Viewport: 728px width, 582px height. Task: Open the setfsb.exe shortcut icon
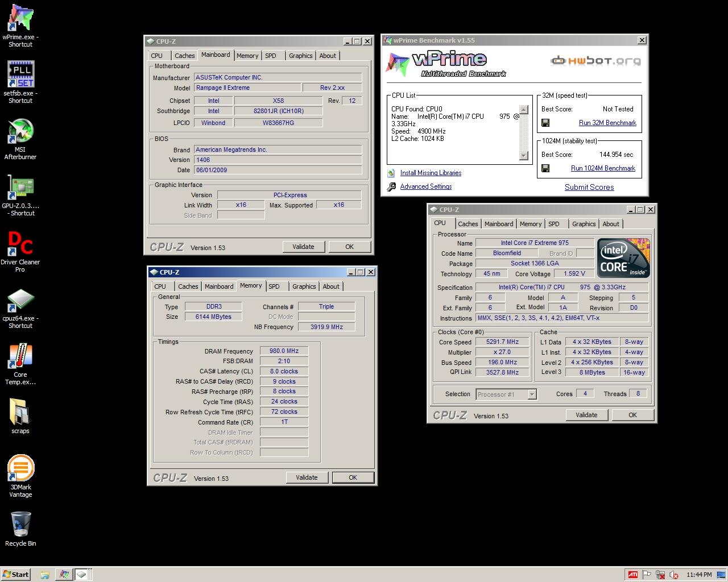click(20, 82)
